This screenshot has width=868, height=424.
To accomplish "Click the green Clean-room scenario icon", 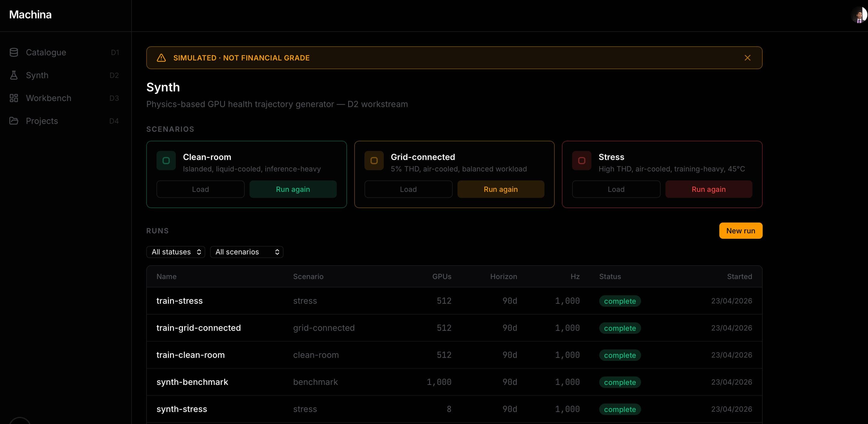I will 166,161.
